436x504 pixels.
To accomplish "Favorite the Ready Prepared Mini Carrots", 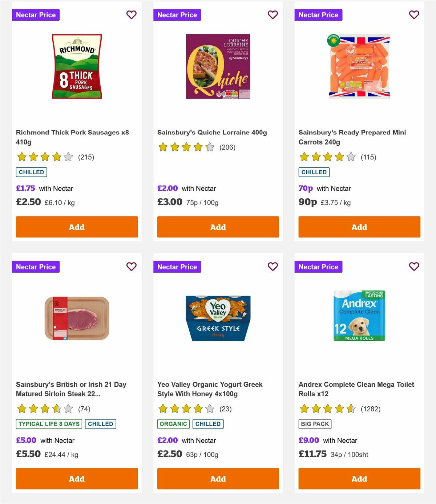I will point(414,15).
